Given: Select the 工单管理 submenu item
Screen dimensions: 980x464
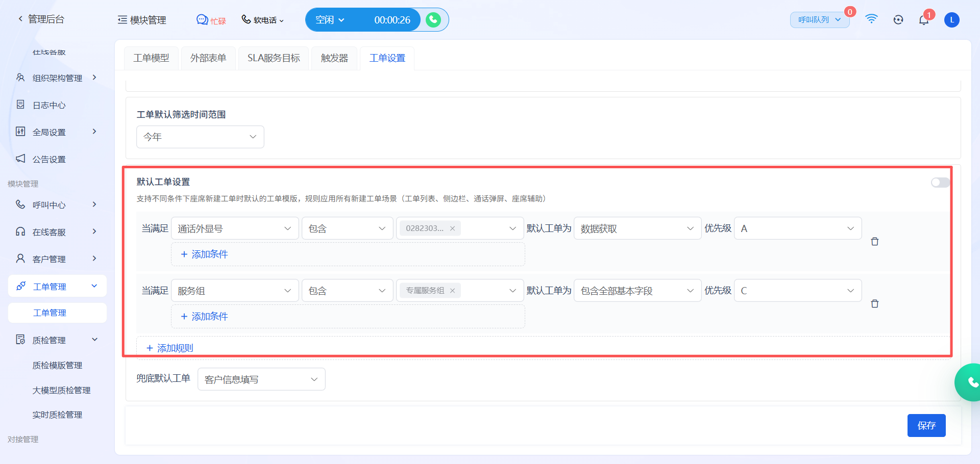Looking at the screenshot, I should pos(57,313).
